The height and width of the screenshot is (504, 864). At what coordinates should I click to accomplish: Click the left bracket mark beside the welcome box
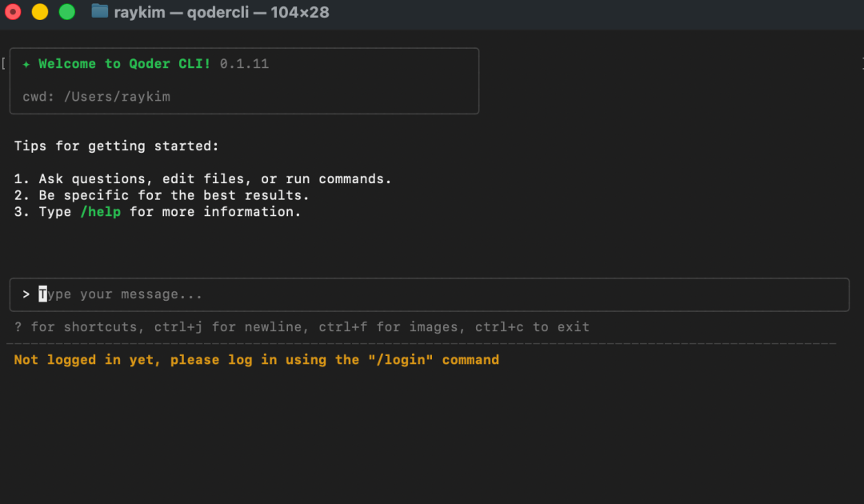(4, 62)
